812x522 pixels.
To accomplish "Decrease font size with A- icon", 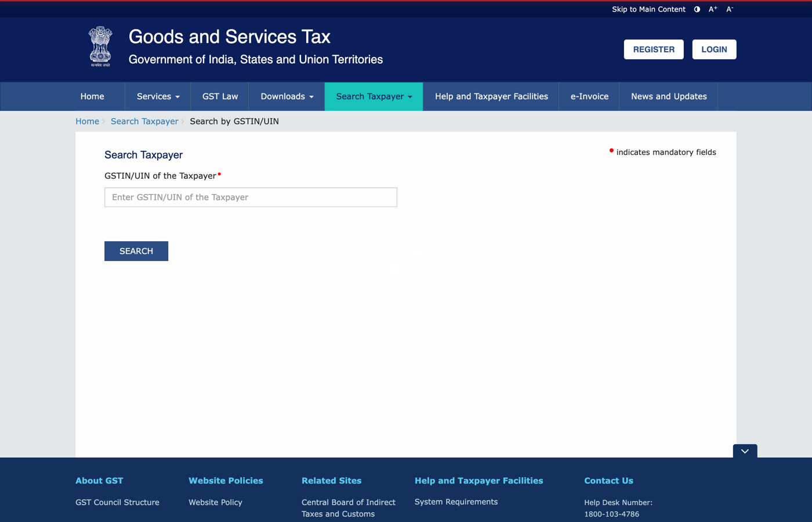I will (730, 9).
